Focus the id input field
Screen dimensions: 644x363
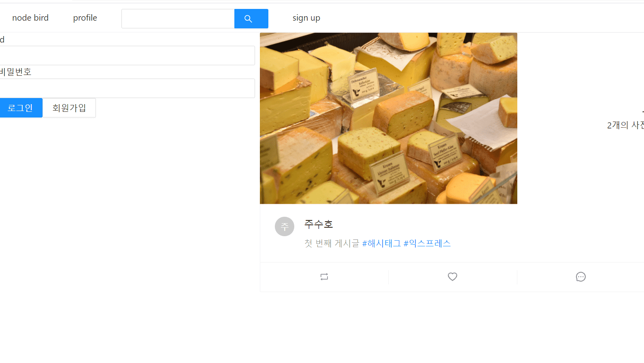point(127,56)
